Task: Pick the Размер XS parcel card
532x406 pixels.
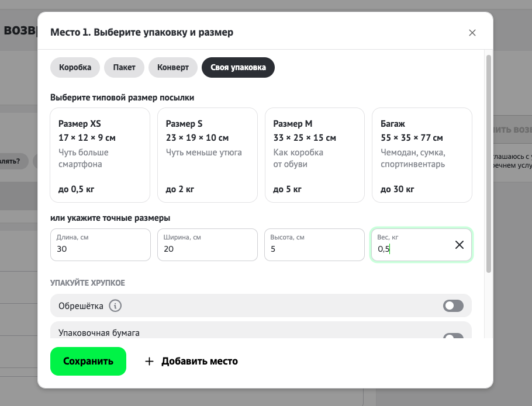Action: (100, 155)
